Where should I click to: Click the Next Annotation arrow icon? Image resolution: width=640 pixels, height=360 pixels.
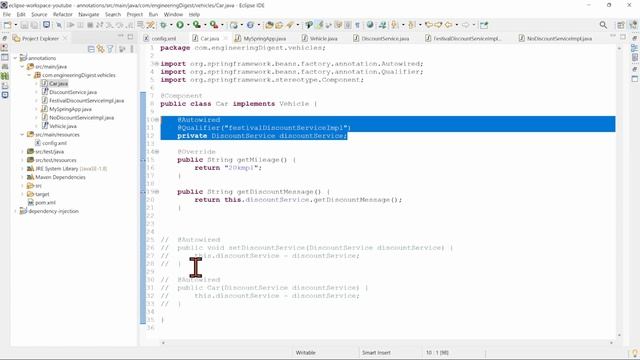click(x=394, y=25)
